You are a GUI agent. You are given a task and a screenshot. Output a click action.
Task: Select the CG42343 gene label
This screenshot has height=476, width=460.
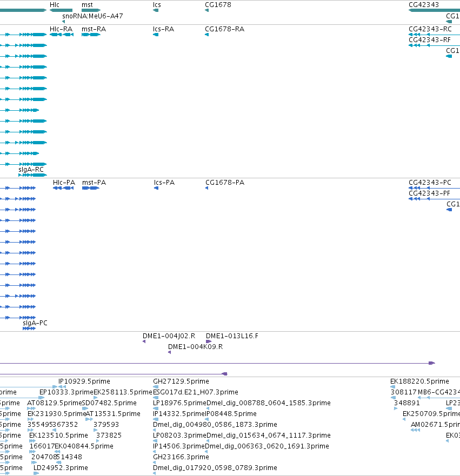[424, 5]
